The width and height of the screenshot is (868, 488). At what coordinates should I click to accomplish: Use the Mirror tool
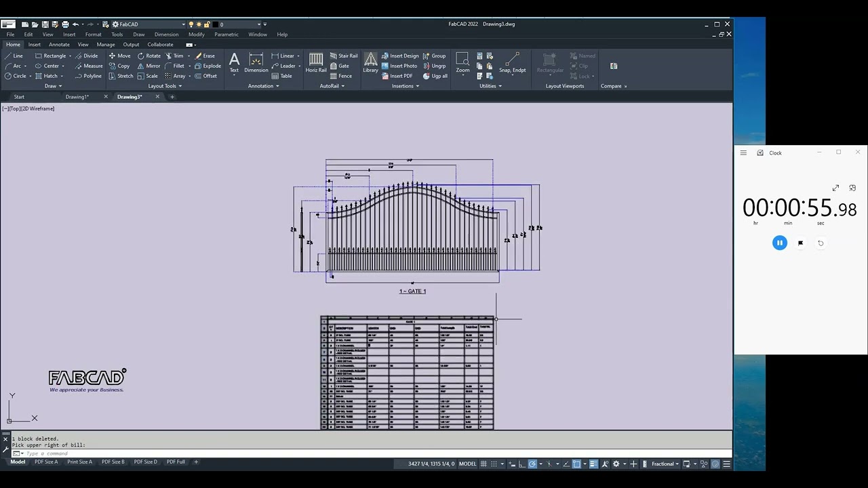pyautogui.click(x=149, y=66)
